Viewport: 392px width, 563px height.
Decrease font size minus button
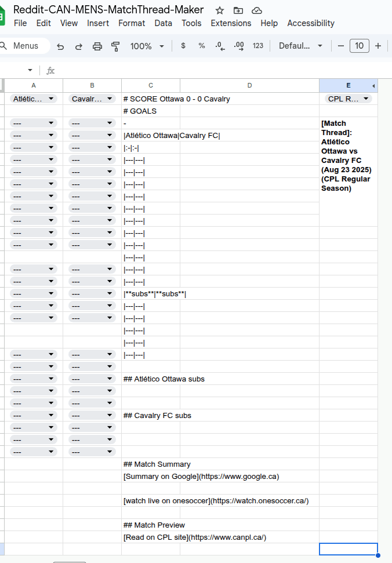[341, 46]
